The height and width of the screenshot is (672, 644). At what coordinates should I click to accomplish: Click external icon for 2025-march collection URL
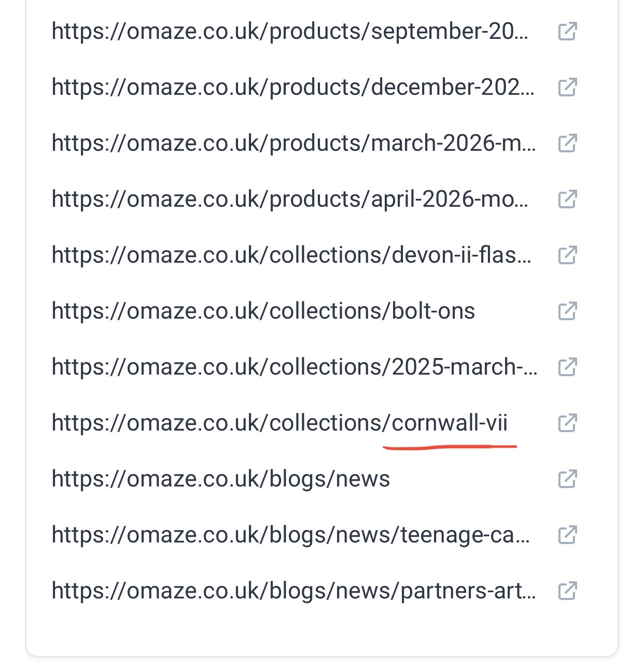click(567, 367)
